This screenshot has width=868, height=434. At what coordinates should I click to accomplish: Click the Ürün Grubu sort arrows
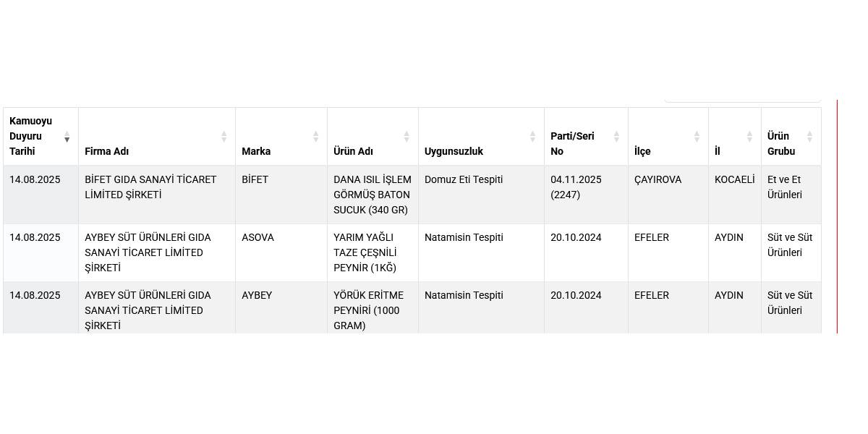coord(809,136)
